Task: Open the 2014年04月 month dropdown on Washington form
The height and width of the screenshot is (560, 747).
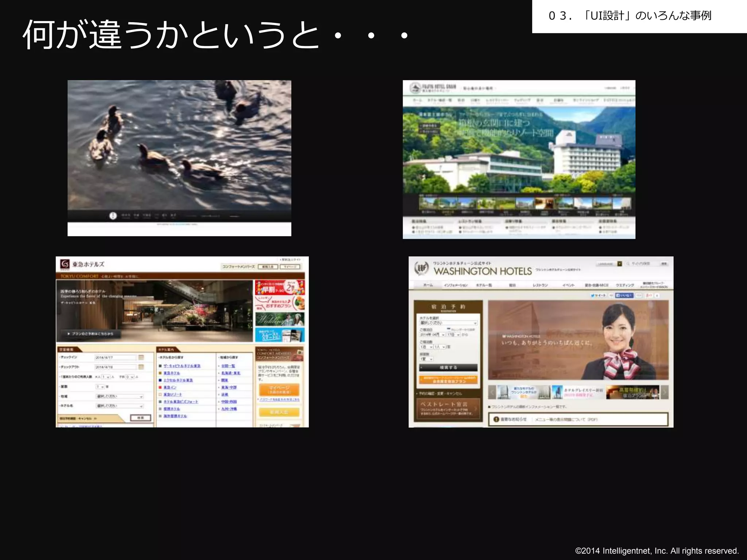Action: (432, 335)
